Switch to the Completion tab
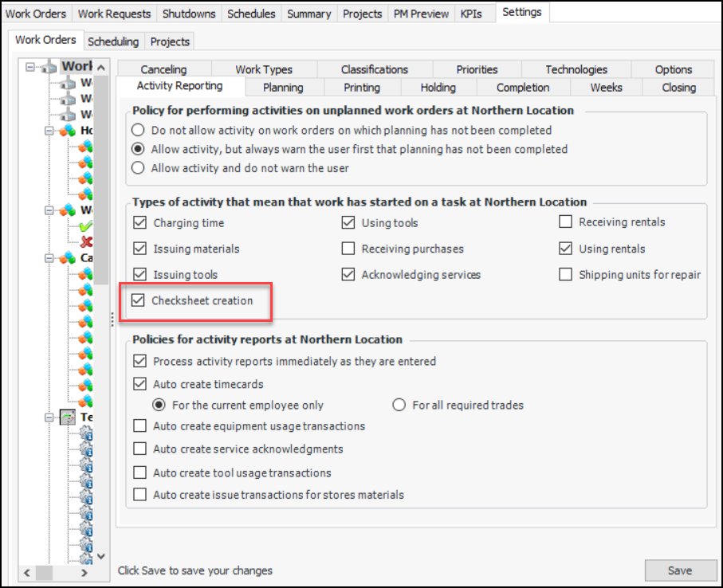Viewport: 723px width, 588px height. pos(523,87)
